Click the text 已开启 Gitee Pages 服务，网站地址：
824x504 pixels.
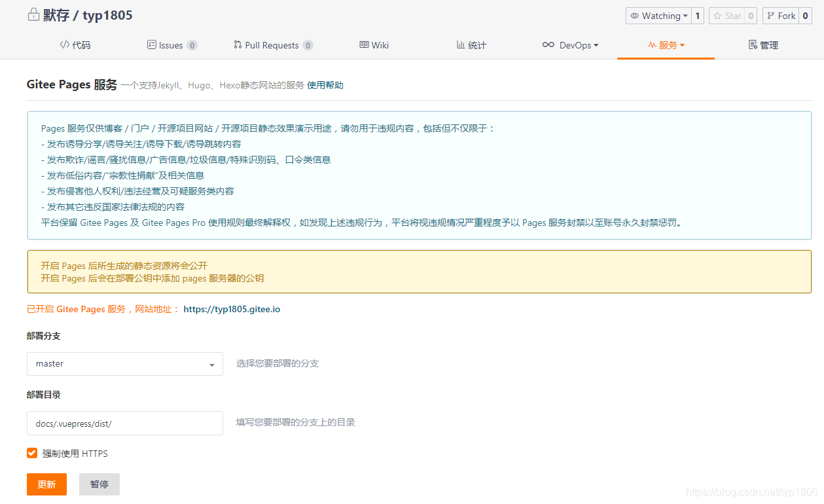click(103, 309)
